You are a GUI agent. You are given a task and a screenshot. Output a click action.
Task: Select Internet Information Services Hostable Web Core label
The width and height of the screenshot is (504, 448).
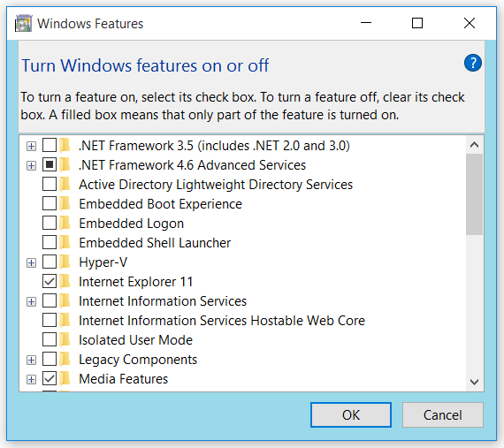tap(222, 321)
